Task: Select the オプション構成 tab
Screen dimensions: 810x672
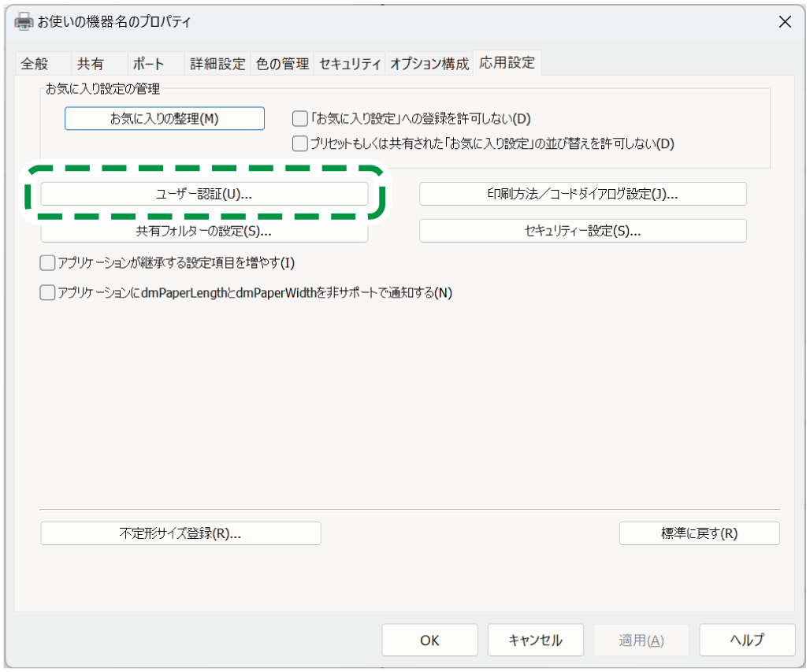Action: [x=429, y=64]
